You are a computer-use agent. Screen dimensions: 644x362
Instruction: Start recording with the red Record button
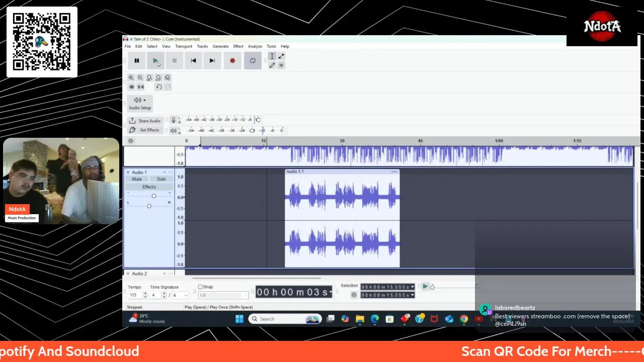232,61
